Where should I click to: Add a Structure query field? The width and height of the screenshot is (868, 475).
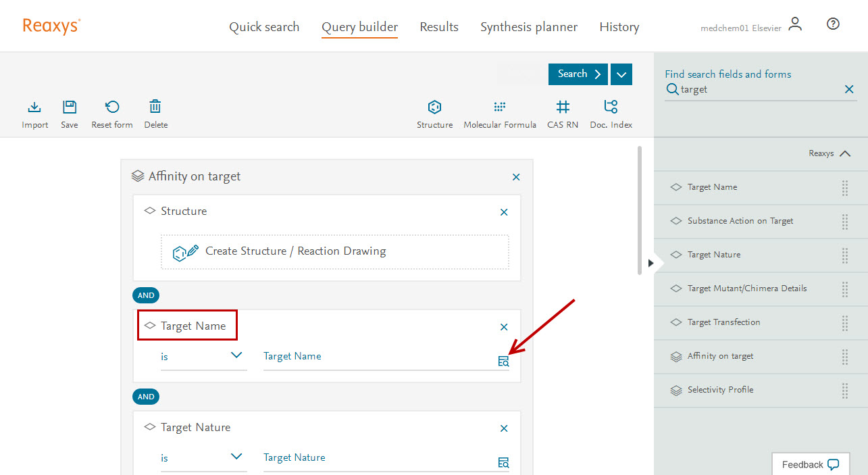point(434,107)
